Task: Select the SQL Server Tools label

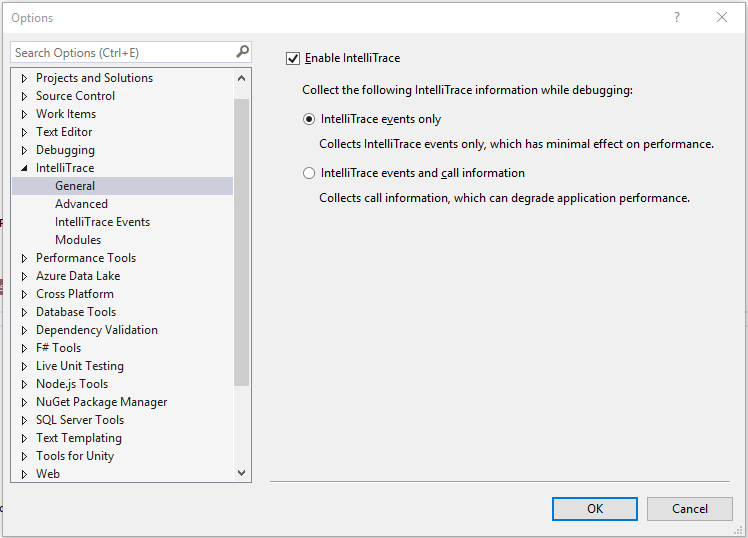Action: pos(80,420)
